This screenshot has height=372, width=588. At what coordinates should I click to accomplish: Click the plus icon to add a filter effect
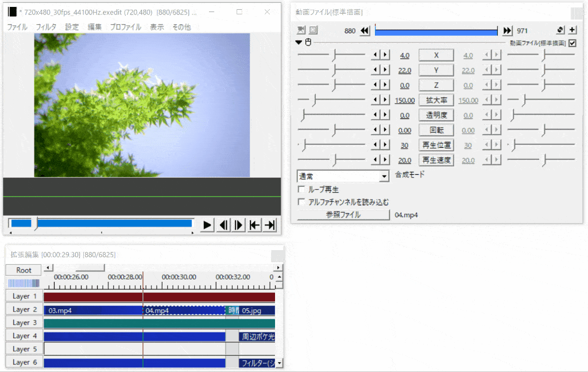(x=572, y=30)
